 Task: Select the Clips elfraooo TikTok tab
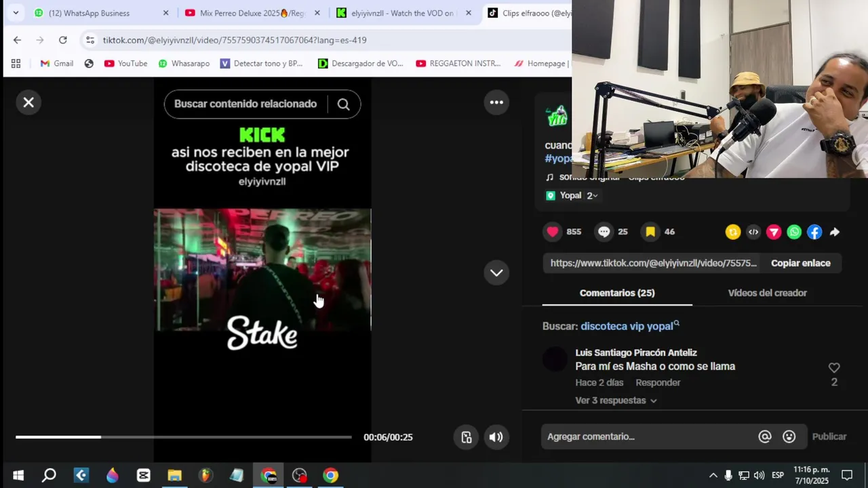(x=529, y=13)
